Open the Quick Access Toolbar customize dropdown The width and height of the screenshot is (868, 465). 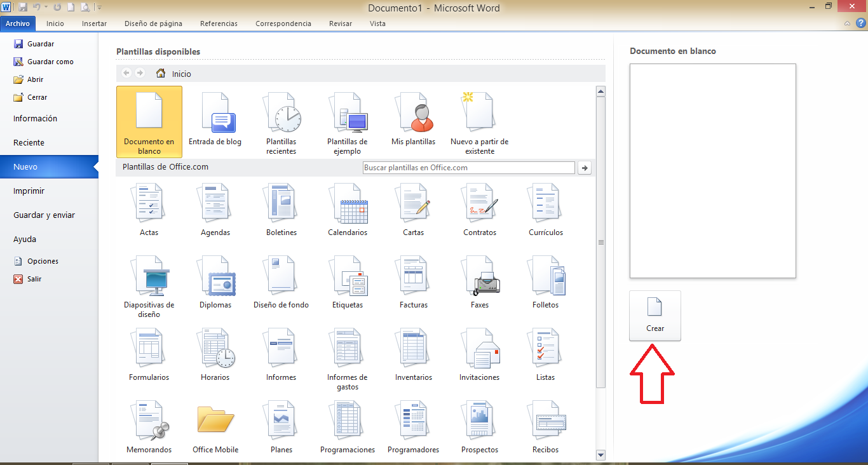pos(100,8)
